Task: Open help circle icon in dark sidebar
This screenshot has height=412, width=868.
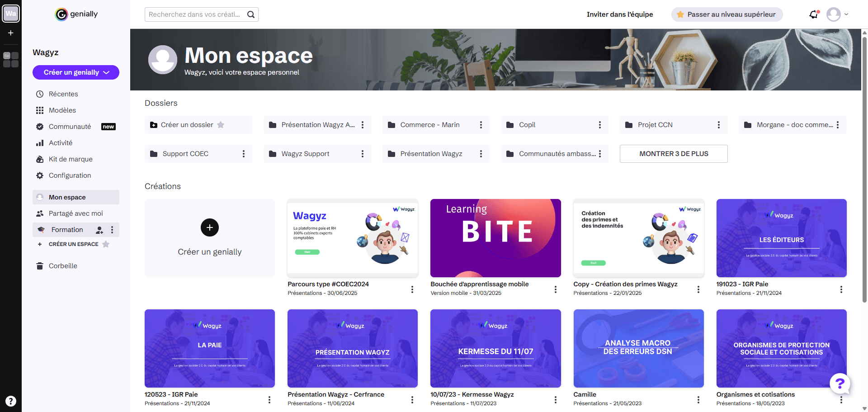Action: [x=11, y=401]
